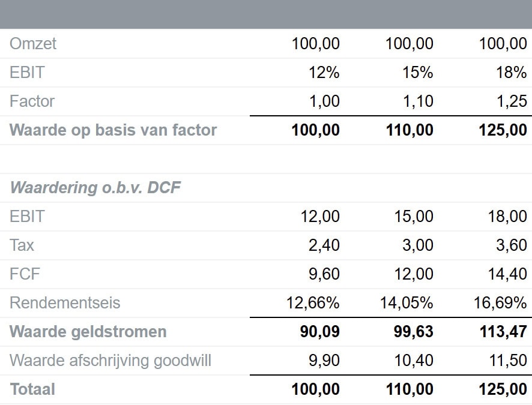This screenshot has height=405, width=532.
Task: Click the 'Waarde op basis van factor' label
Action: coord(113,130)
